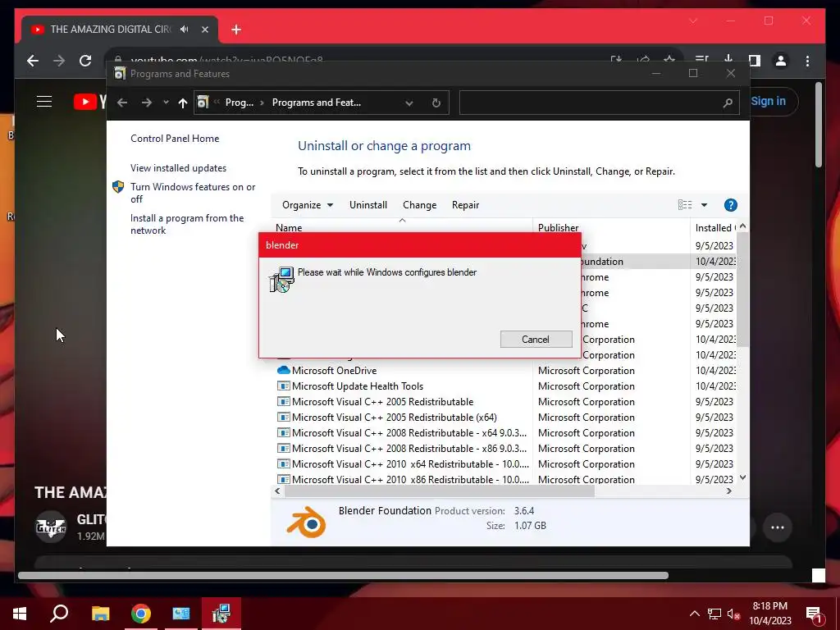
Task: Select Visual C++ 2010 x64 Redistributable entry
Action: coord(410,464)
